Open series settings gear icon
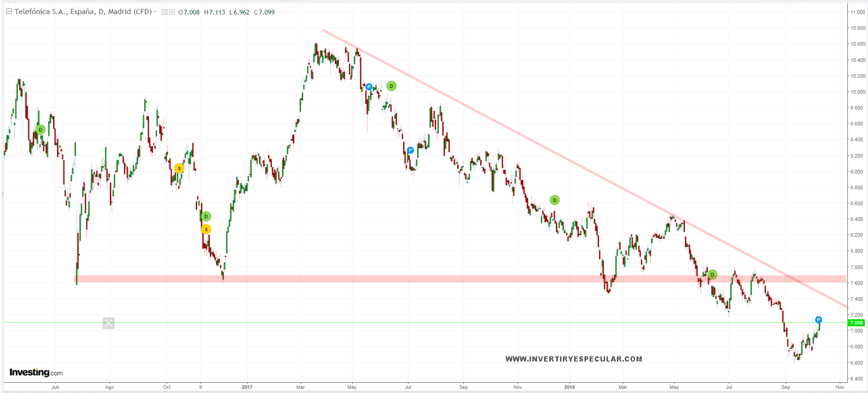This screenshot has height=393, width=868. pyautogui.click(x=172, y=12)
